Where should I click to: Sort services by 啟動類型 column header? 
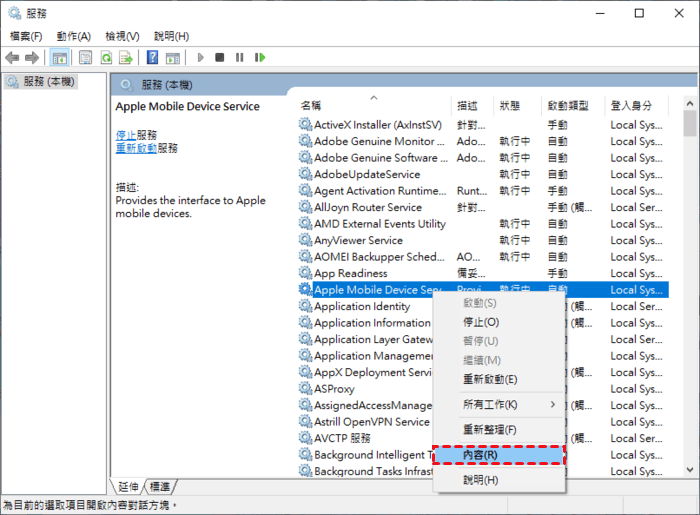point(567,105)
